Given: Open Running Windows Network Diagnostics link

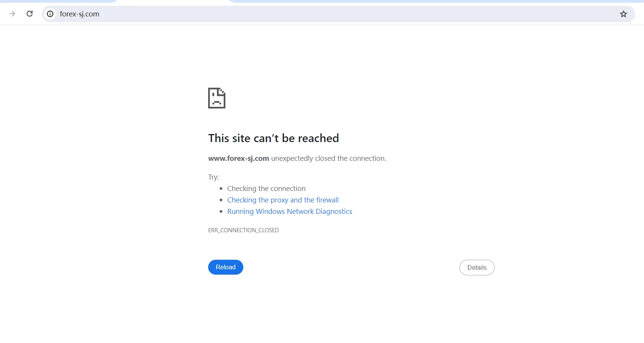Looking at the screenshot, I should point(290,211).
